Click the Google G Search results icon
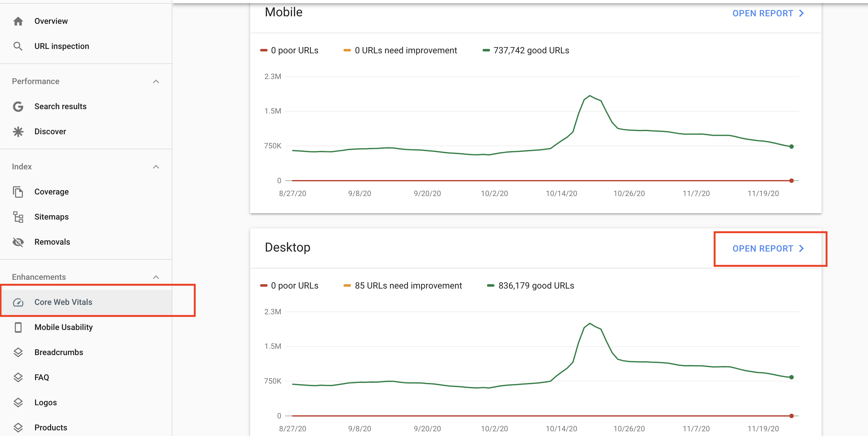This screenshot has width=868, height=436. click(18, 107)
